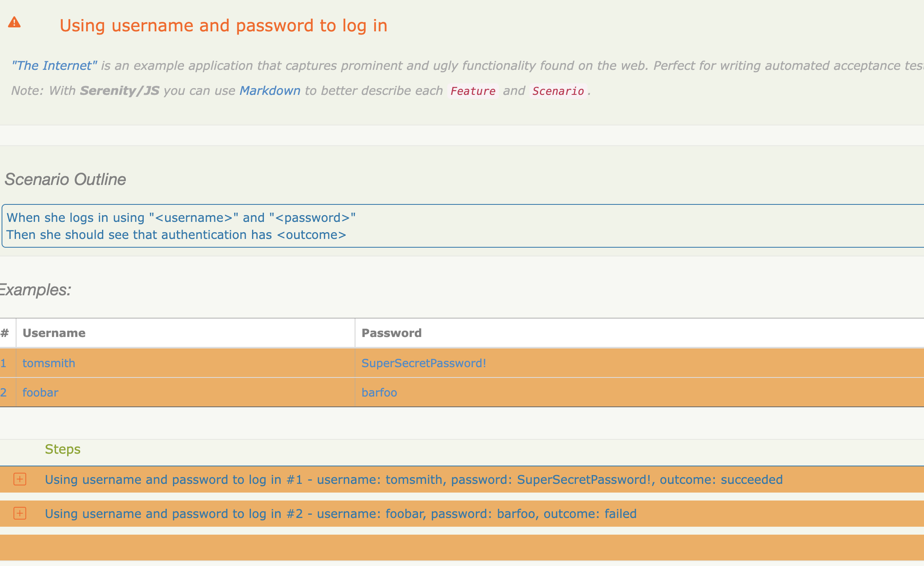Open the Markdown documentation link
Viewport: 924px width, 566px height.
click(270, 90)
